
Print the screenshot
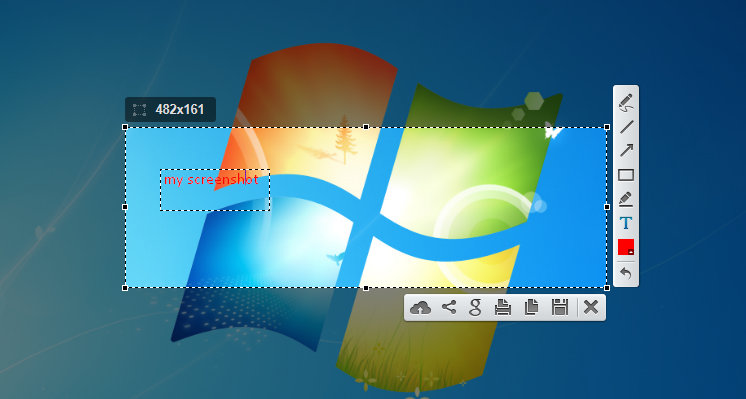tap(502, 308)
